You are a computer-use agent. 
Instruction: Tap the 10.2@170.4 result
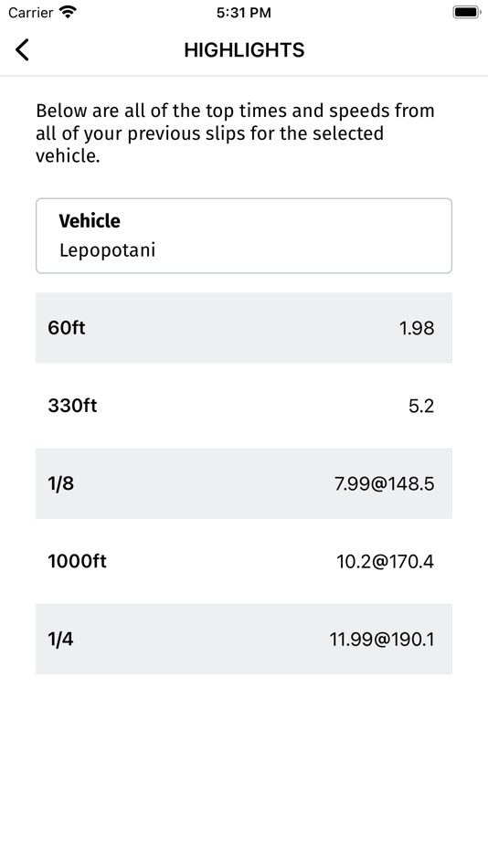coord(385,562)
